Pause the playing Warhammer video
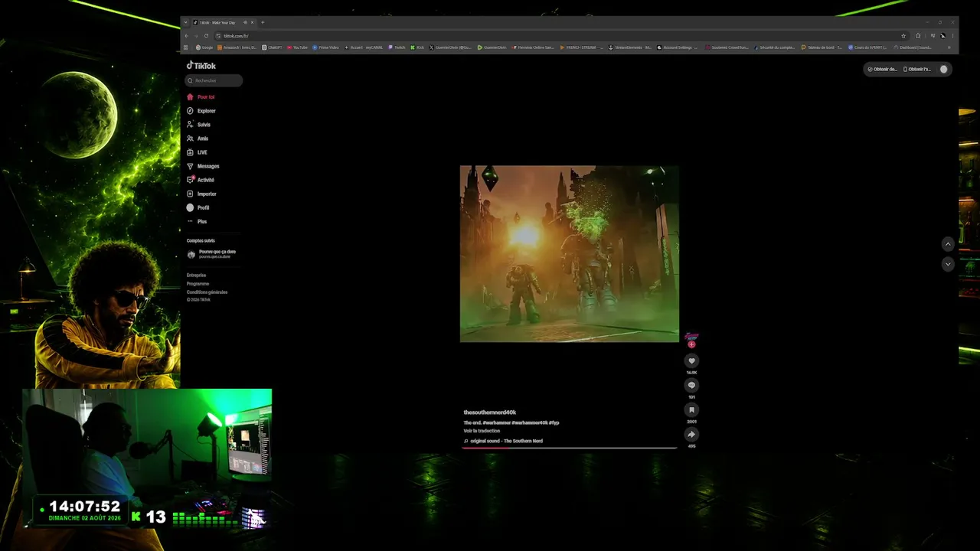The width and height of the screenshot is (980, 551). [x=569, y=253]
